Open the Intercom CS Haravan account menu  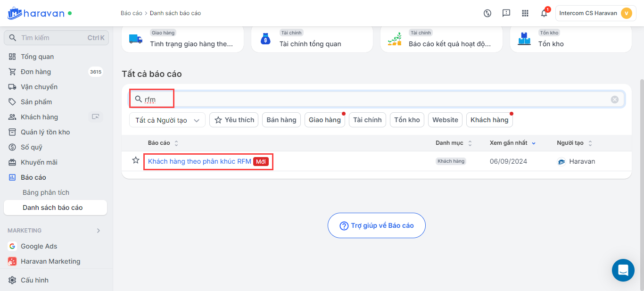pos(595,13)
